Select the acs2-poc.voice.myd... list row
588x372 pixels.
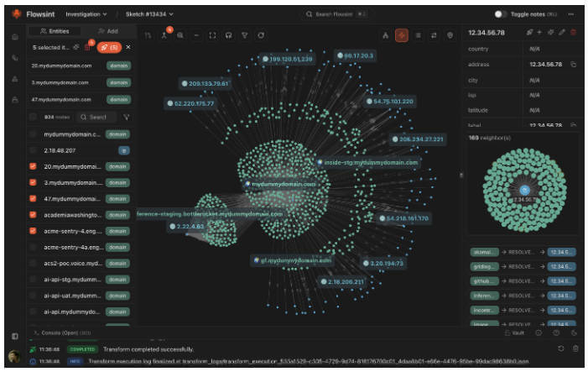[x=81, y=263]
